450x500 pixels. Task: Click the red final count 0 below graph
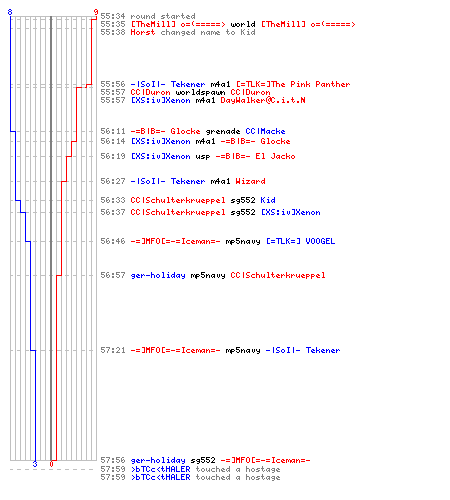[x=51, y=464]
